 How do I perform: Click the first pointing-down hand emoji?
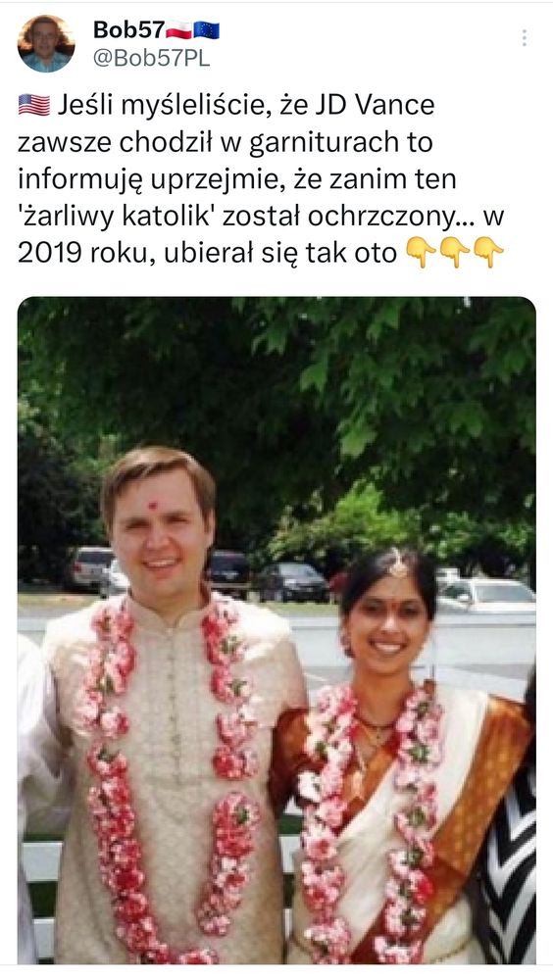(421, 253)
